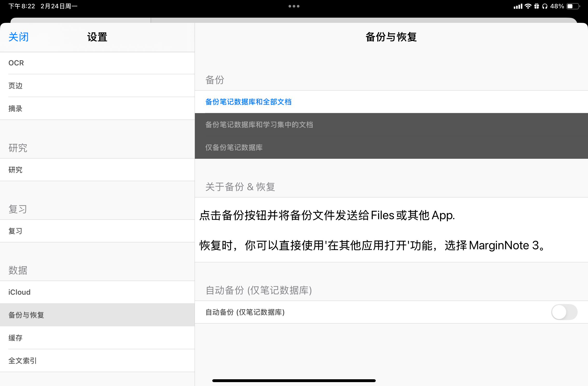588x386 pixels.
Task: Tap the home indicator bar at bottom
Action: point(294,381)
